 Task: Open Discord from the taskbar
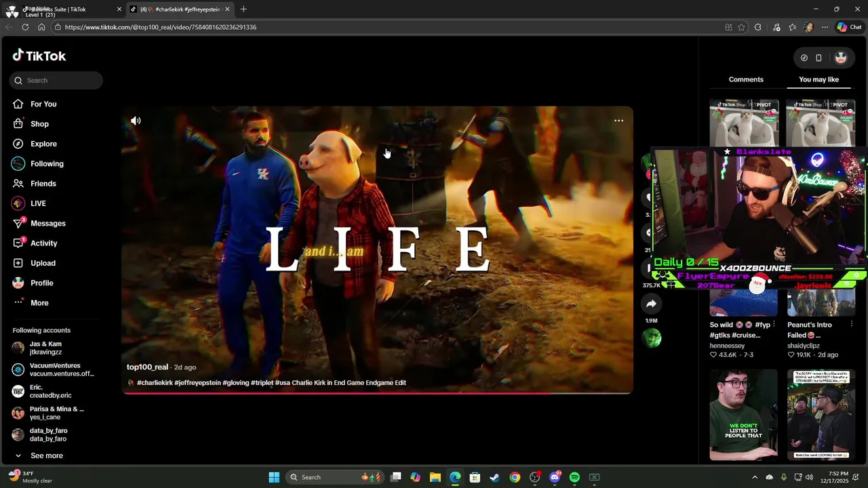tap(555, 477)
